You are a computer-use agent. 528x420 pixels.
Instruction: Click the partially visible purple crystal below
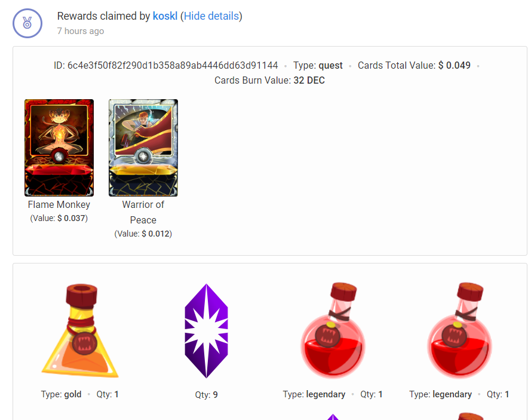[x=333, y=417]
